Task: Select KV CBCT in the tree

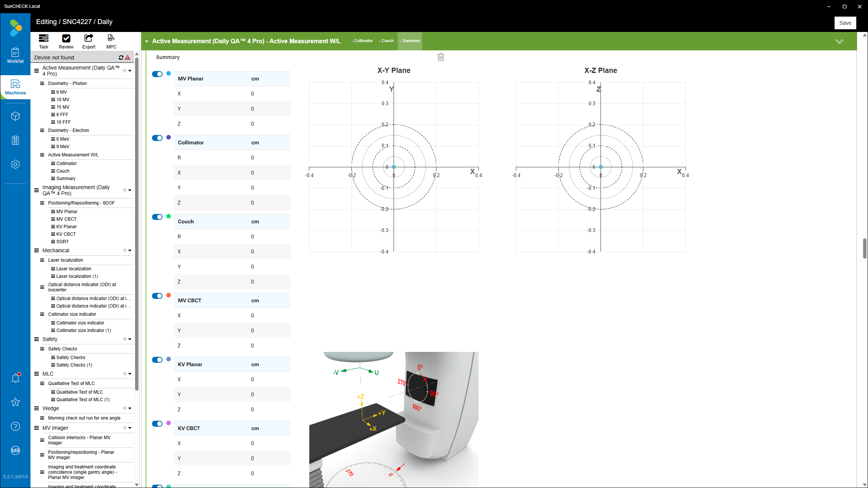Action: click(x=66, y=234)
